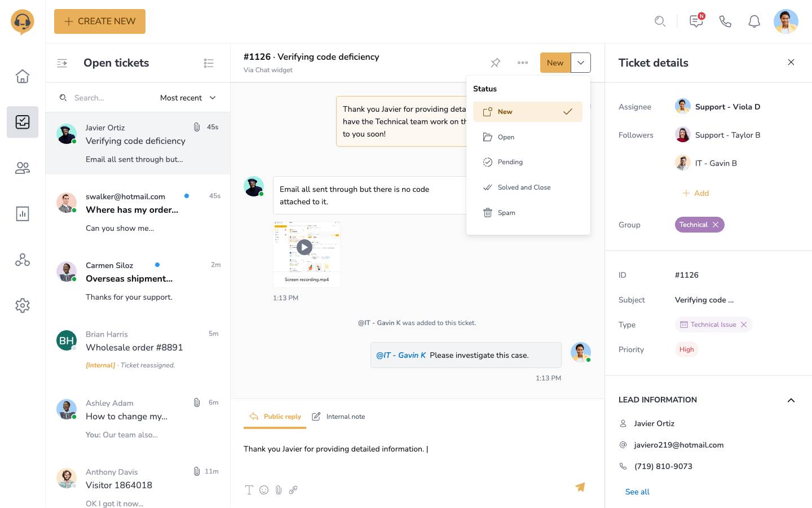The width and height of the screenshot is (812, 508).
Task: Open the Most recent sort dropdown
Action: point(188,98)
